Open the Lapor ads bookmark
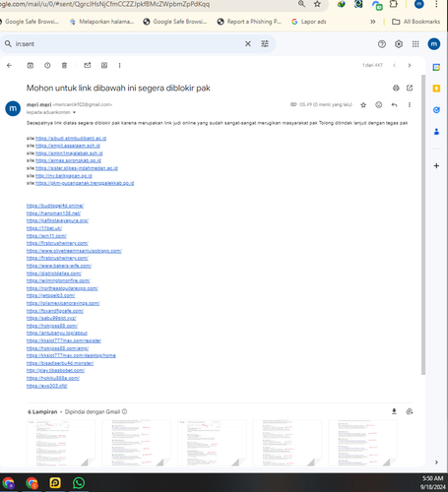 309,22
